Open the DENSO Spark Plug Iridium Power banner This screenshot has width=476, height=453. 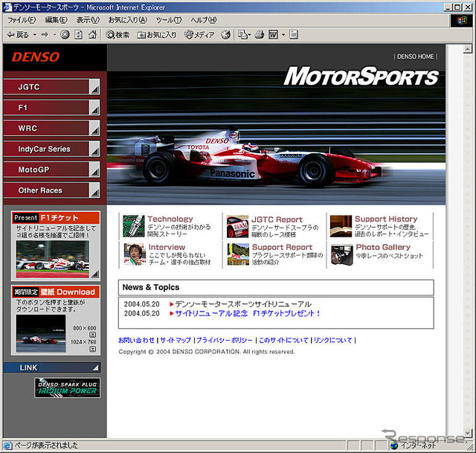68,388
